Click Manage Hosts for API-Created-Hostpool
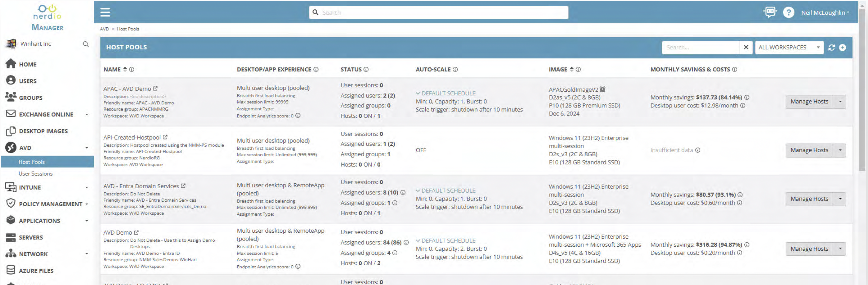Image resolution: width=868 pixels, height=285 pixels. click(809, 150)
